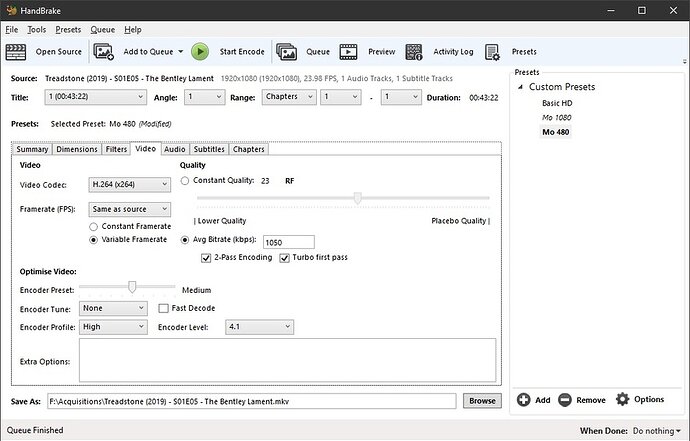Select the Video tab

pos(146,149)
